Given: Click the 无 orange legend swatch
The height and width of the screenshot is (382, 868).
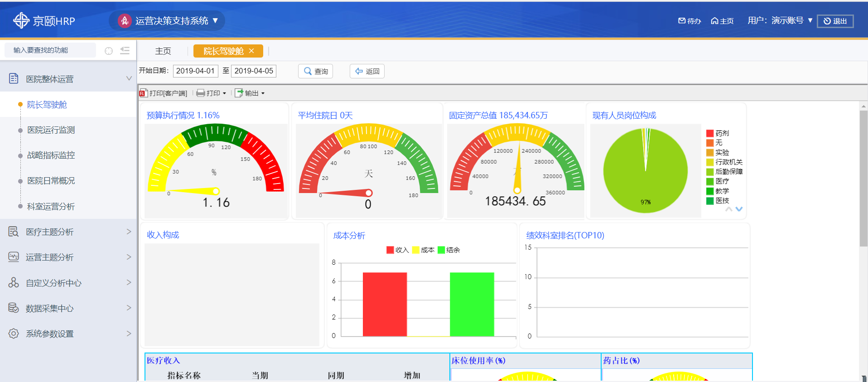Looking at the screenshot, I should [x=710, y=143].
